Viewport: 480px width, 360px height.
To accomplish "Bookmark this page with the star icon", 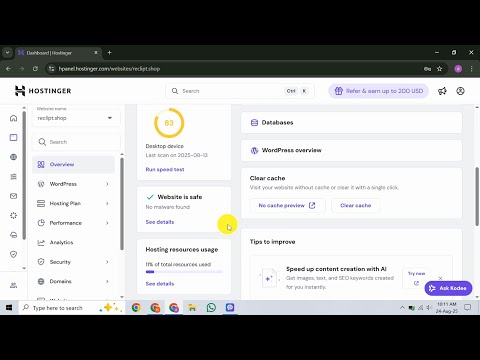I will [439, 69].
